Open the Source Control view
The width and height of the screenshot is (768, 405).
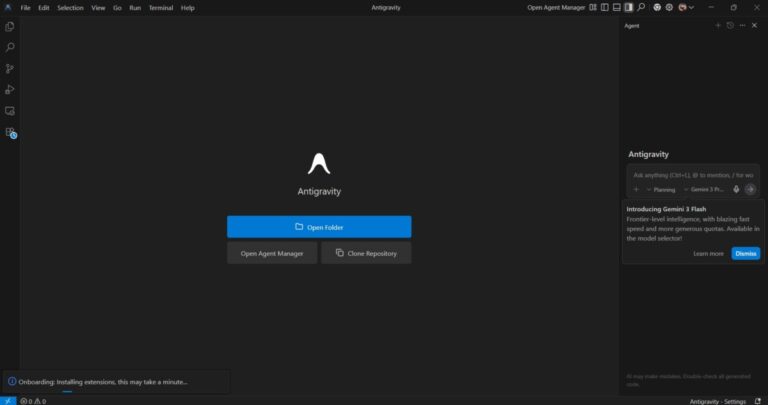tap(10, 69)
